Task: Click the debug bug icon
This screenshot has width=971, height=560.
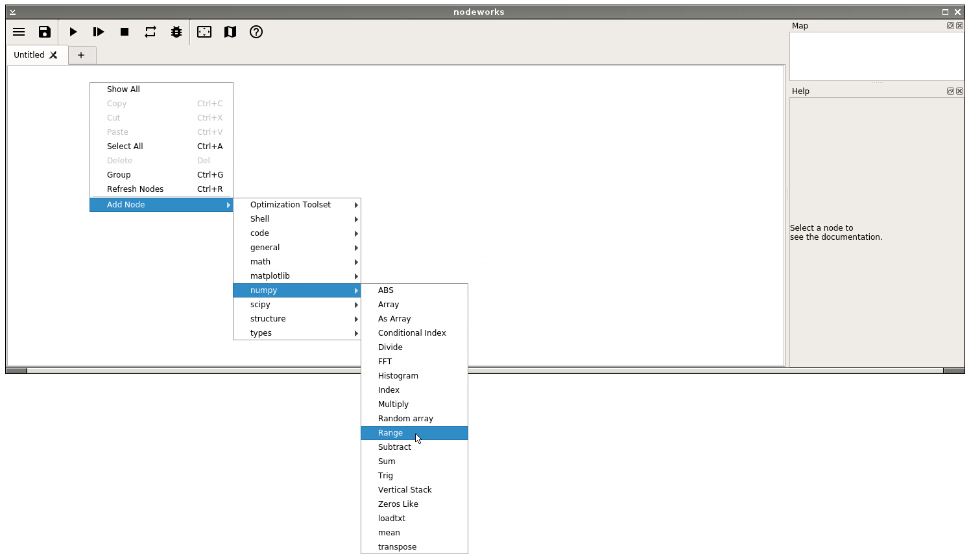Action: coord(176,32)
